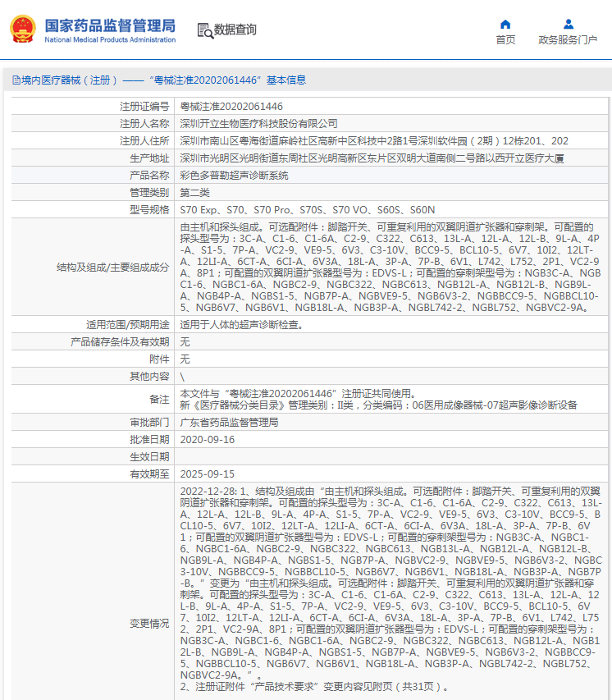
Task: Select the registration number 粤械注准20202061446 value
Action: tap(231, 107)
